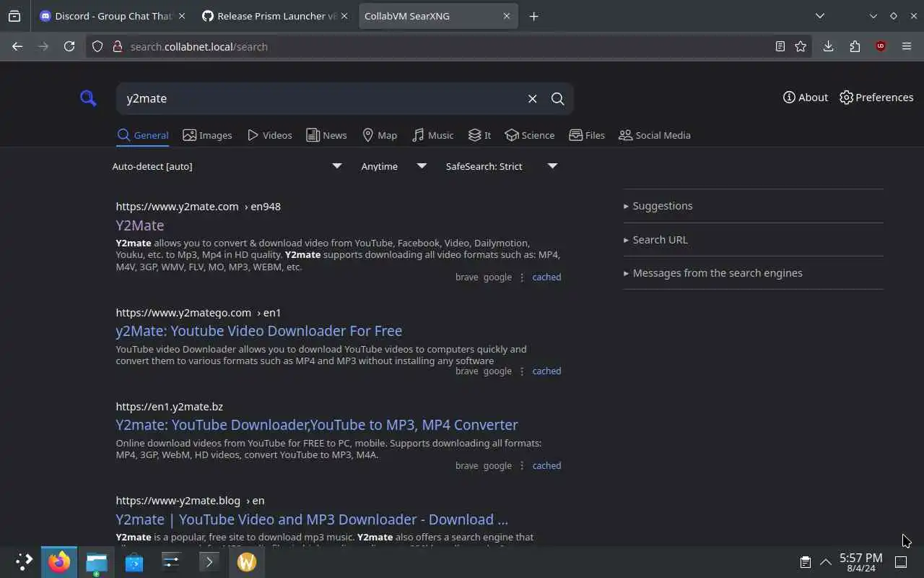The height and width of the screenshot is (578, 924).
Task: Toggle reader view in address bar
Action: 780,46
